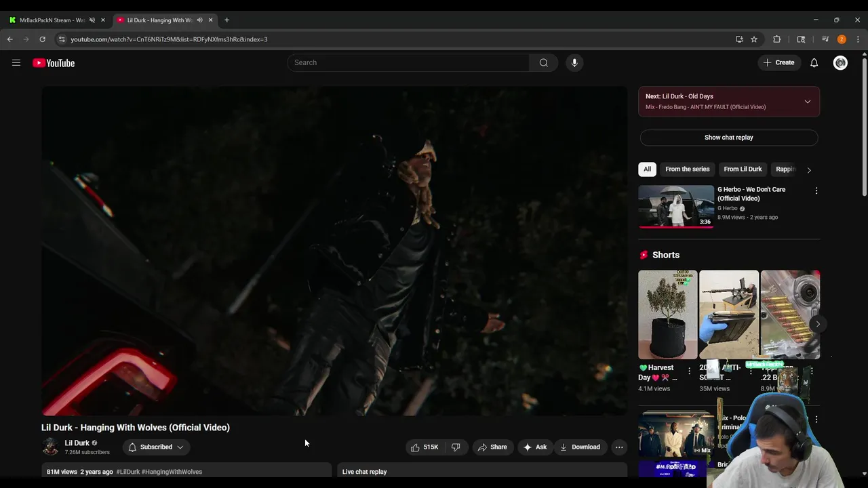Open the browser extensions puzzle icon
The image size is (868, 488).
point(777,39)
